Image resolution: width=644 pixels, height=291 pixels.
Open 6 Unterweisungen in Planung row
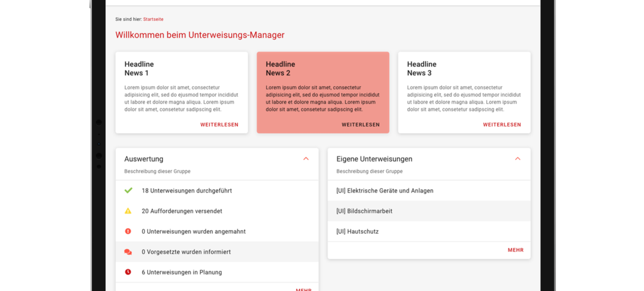(x=217, y=272)
